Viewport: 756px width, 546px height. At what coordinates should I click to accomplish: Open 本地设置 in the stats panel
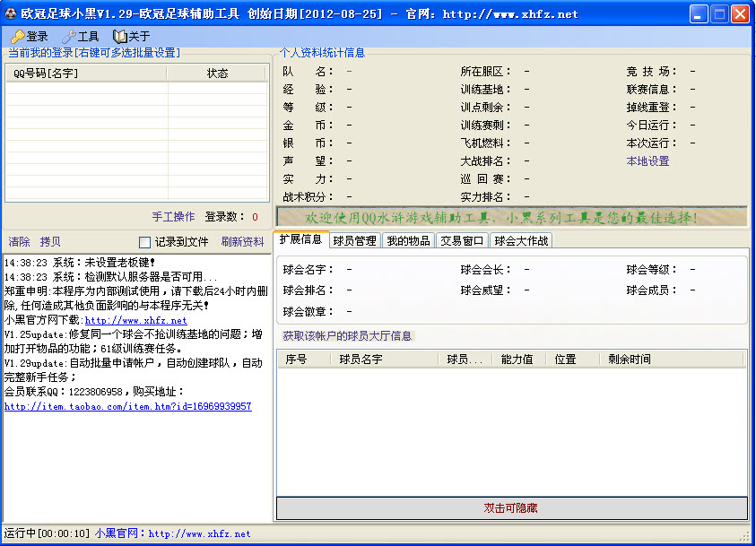point(647,161)
